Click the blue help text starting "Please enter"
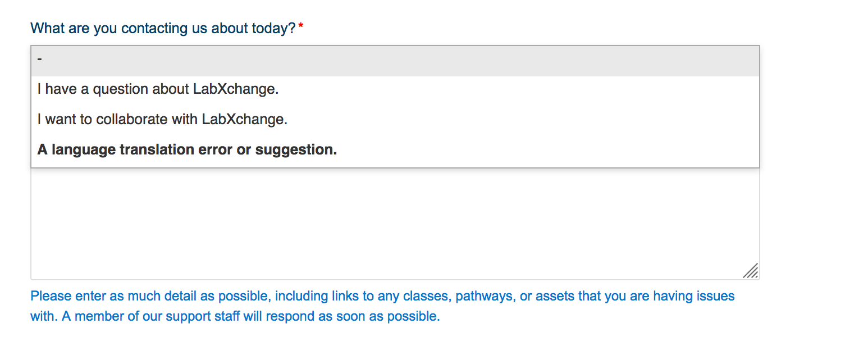 point(382,296)
